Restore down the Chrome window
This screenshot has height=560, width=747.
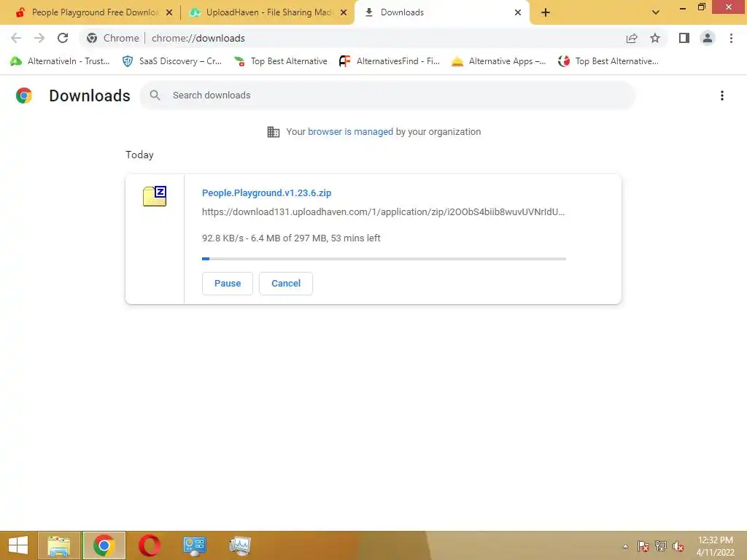click(x=702, y=7)
